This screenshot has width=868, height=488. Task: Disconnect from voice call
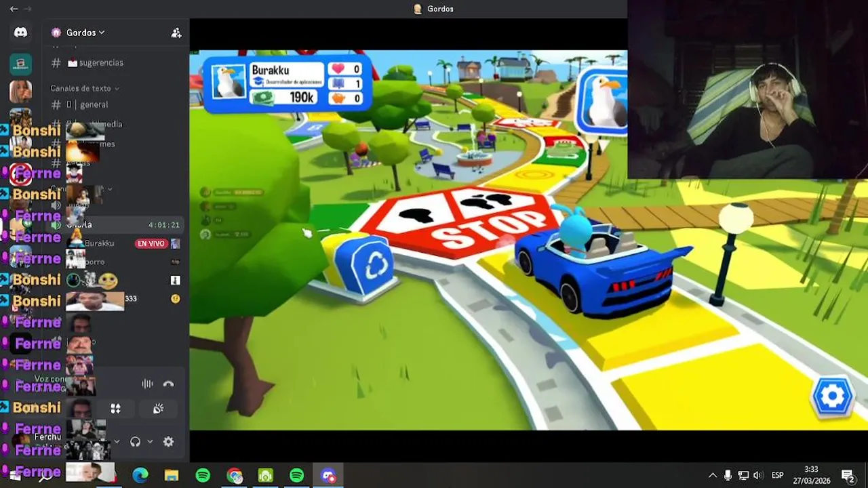(x=169, y=384)
